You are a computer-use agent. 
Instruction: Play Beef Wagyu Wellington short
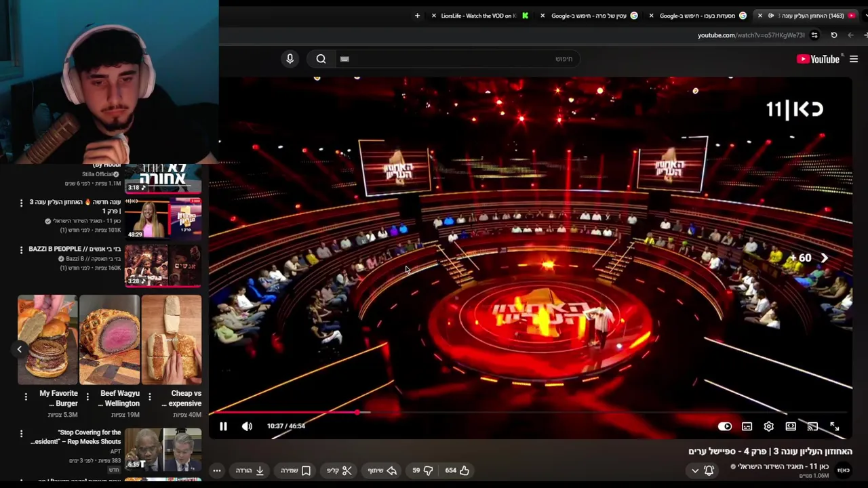pos(109,340)
